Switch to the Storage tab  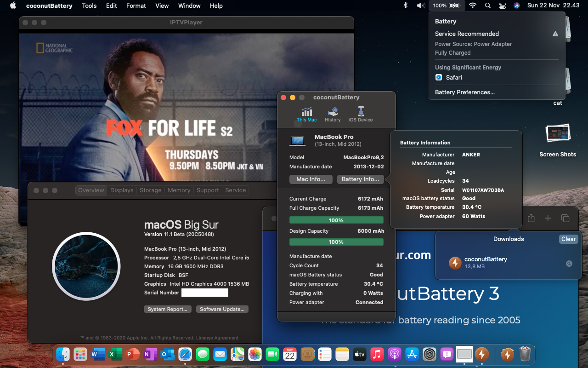pos(150,190)
